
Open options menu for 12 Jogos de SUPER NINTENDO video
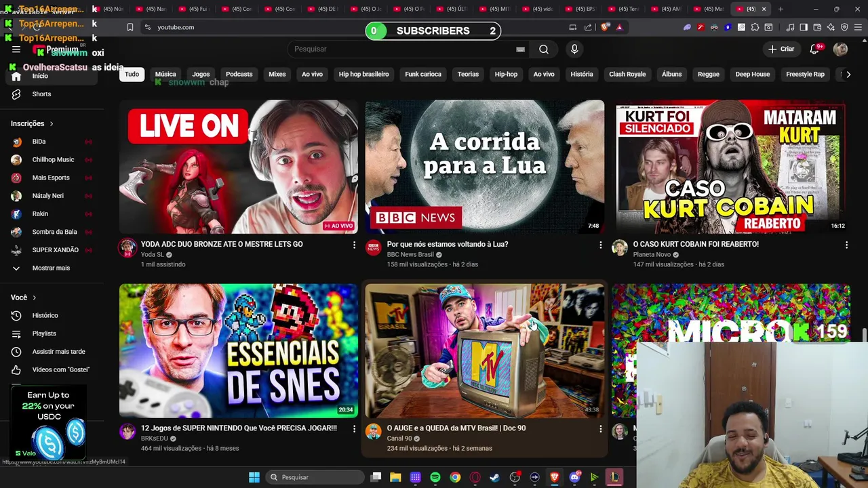pyautogui.click(x=354, y=428)
